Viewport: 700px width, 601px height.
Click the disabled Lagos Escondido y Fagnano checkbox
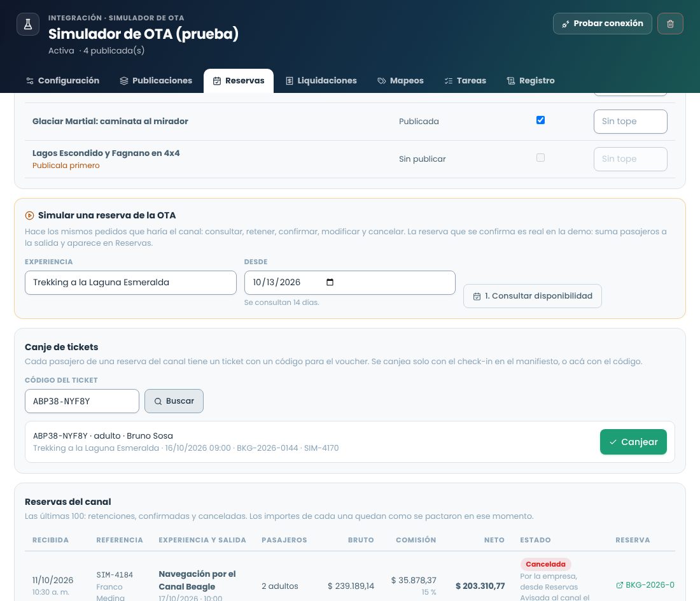click(x=540, y=158)
